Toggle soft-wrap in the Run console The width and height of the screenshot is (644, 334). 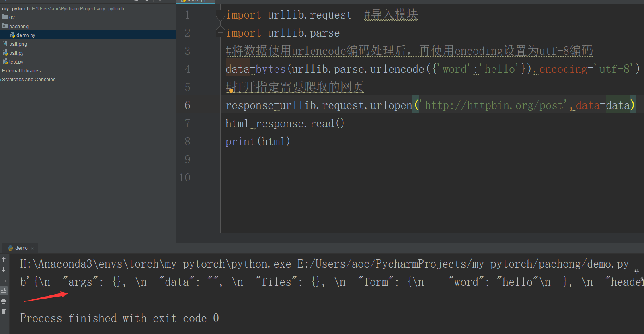[4, 280]
